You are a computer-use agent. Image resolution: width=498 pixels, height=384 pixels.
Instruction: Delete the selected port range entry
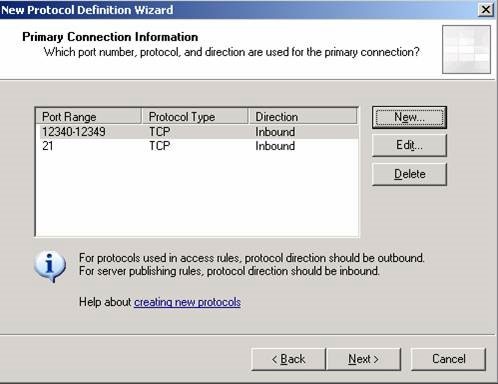tap(409, 174)
